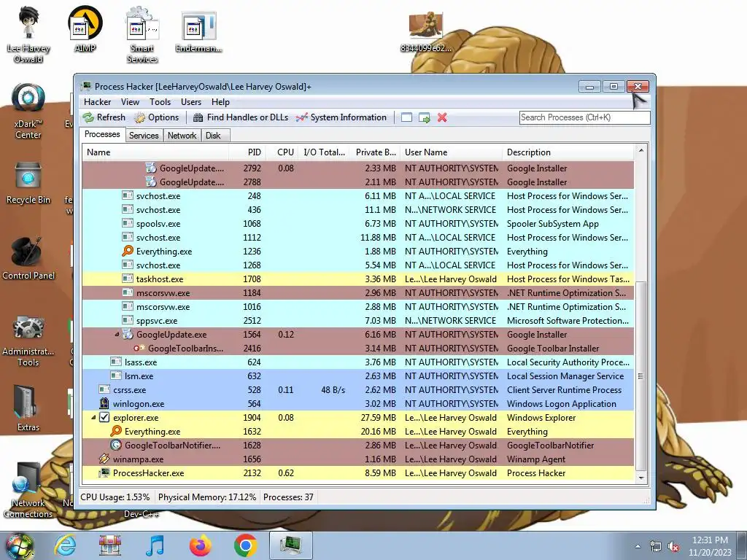
Task: Select the lsass.exe row
Action: click(x=357, y=362)
